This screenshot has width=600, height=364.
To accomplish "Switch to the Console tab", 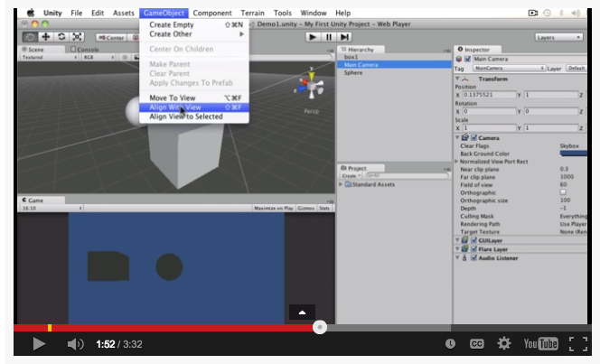I will (x=85, y=50).
